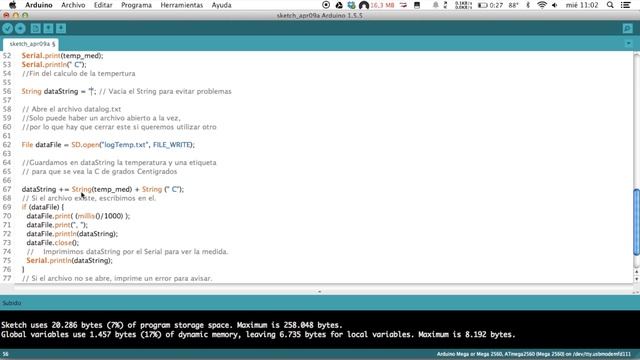Open a sketch with the Open arrow icon
Viewport: 640px width, 360px height.
click(48, 28)
